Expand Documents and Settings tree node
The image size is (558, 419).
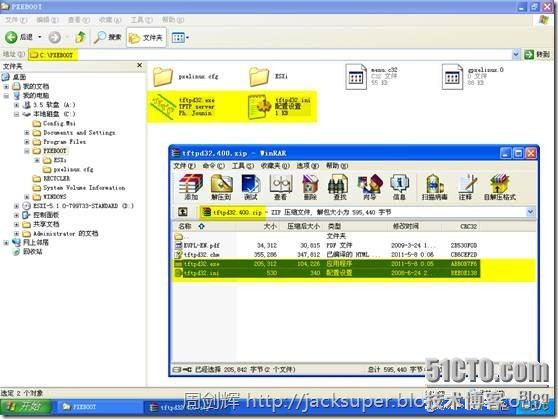pyautogui.click(x=27, y=132)
